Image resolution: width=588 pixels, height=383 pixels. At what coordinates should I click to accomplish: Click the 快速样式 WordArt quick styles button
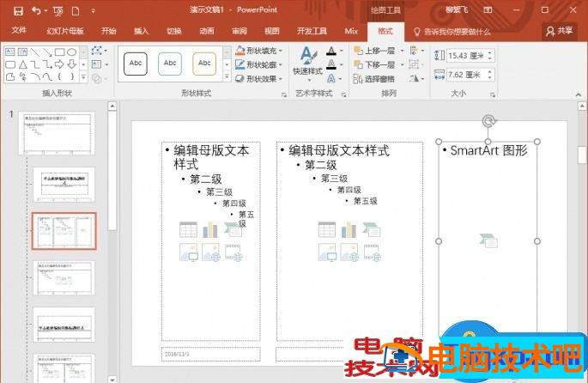[x=308, y=64]
